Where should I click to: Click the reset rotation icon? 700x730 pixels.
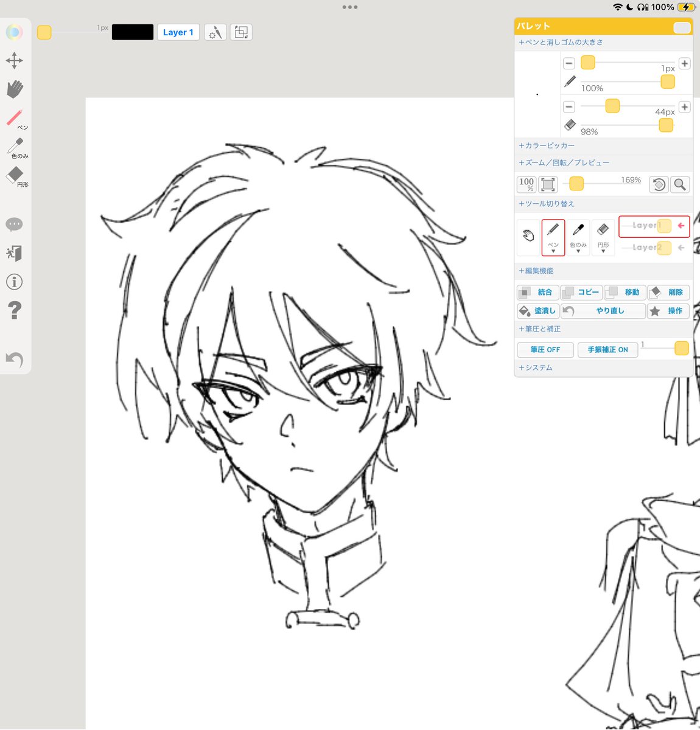coord(659,184)
